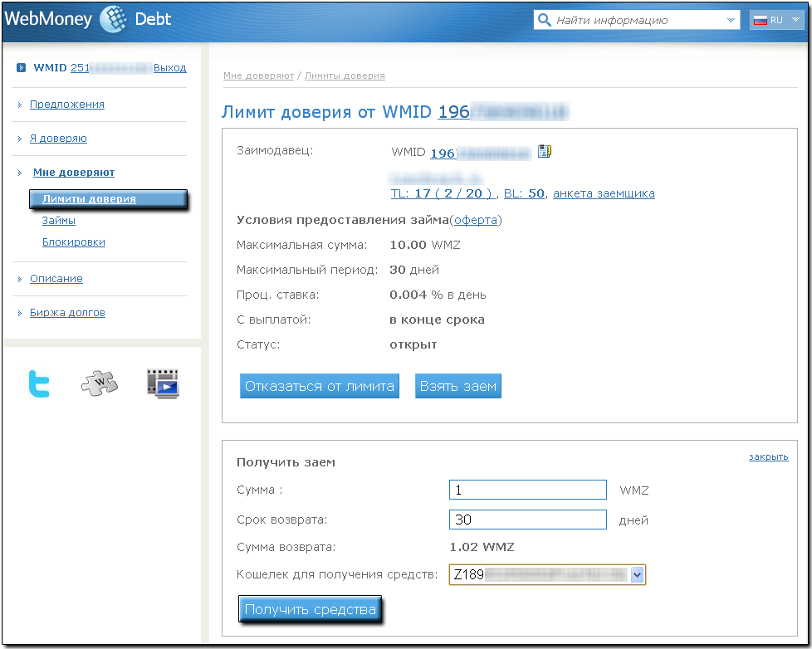This screenshot has width=812, height=649.
Task: Click the lender WMID 196 link
Action: click(480, 153)
